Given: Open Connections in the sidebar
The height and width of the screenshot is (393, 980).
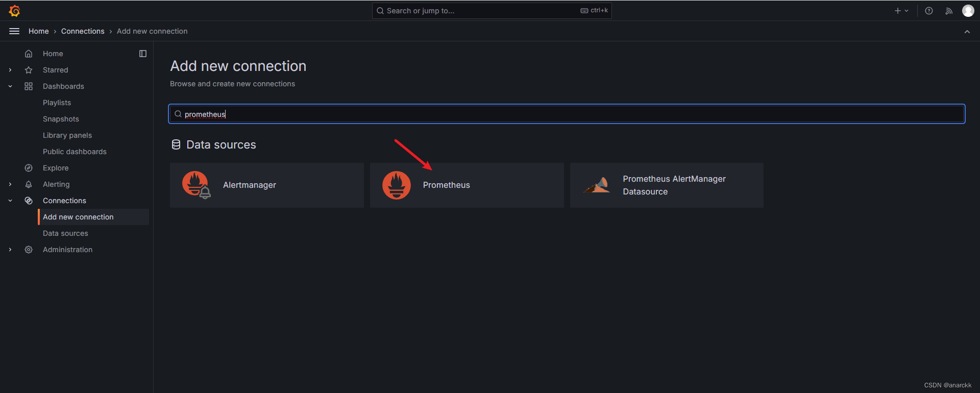Looking at the screenshot, I should [64, 201].
